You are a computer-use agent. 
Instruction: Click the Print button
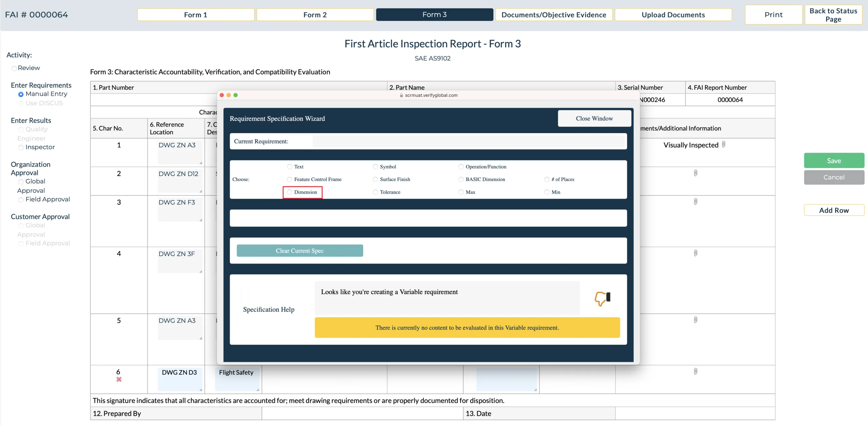pyautogui.click(x=774, y=15)
